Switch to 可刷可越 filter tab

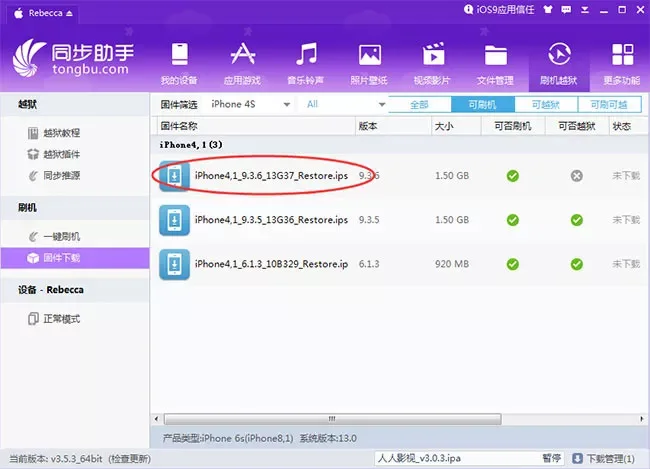(609, 104)
